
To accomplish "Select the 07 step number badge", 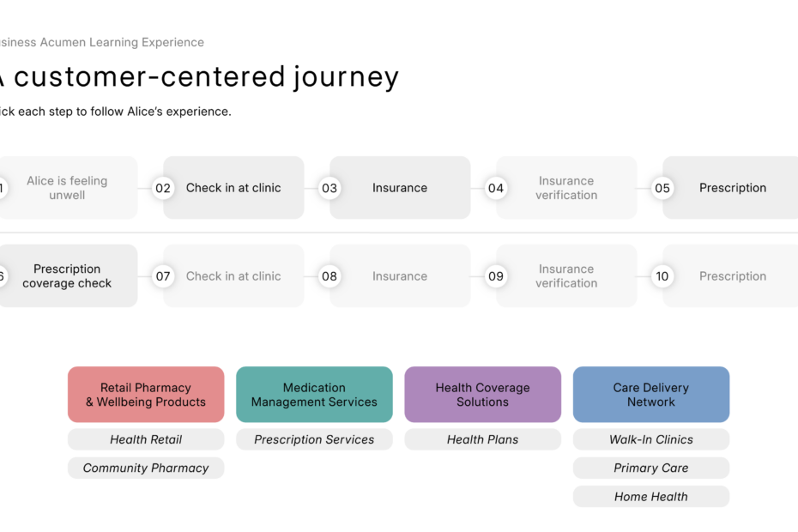I will [163, 276].
